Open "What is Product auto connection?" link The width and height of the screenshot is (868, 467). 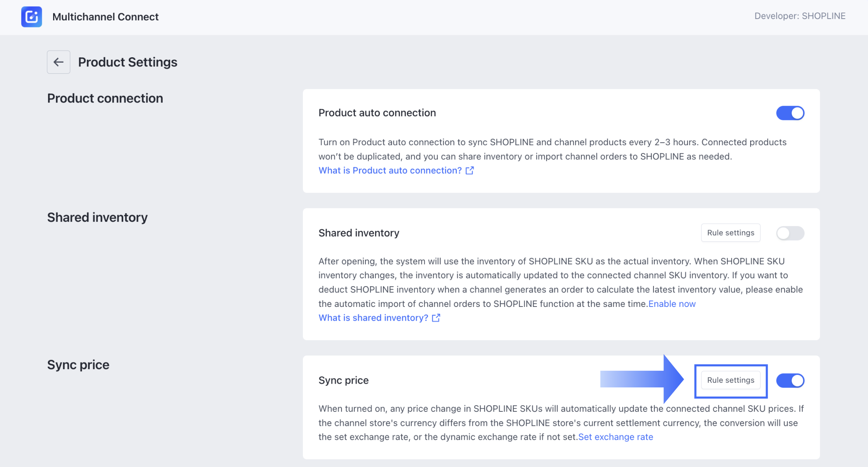390,170
